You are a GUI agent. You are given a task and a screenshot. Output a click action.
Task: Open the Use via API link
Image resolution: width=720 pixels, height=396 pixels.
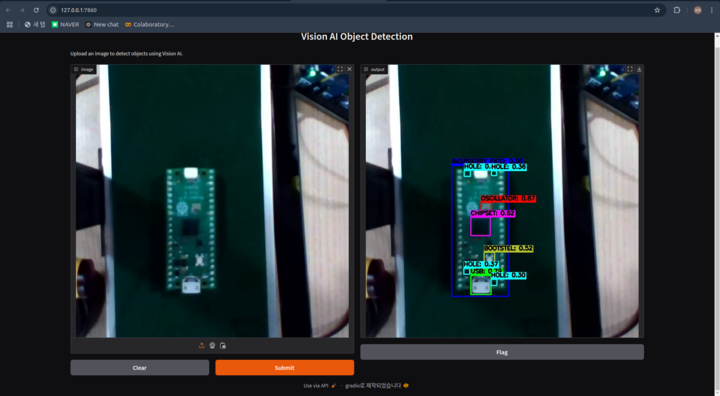coord(320,385)
